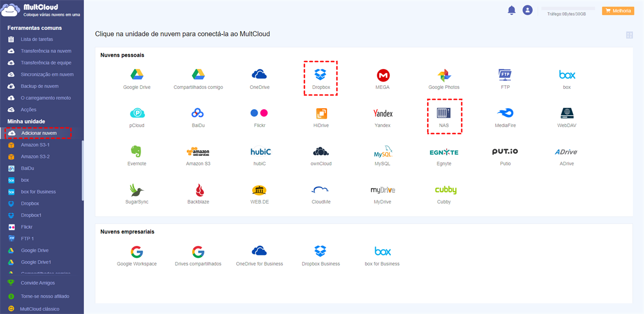This screenshot has width=644, height=314.
Task: Select Drives compartilhados business option
Action: coord(198,252)
